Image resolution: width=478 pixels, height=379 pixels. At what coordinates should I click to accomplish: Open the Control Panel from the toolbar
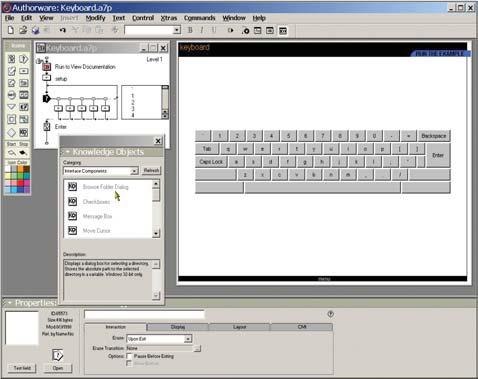pos(246,31)
